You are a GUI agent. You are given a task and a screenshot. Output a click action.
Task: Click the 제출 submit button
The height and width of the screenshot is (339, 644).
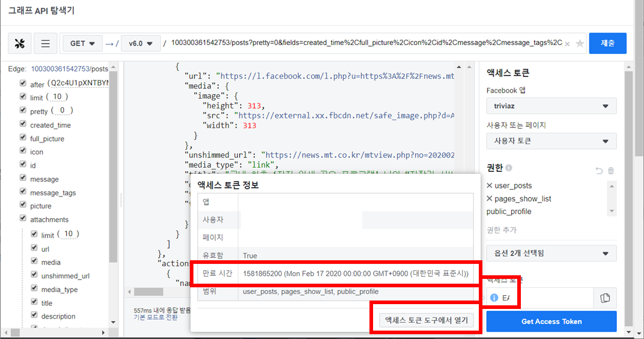pos(607,43)
